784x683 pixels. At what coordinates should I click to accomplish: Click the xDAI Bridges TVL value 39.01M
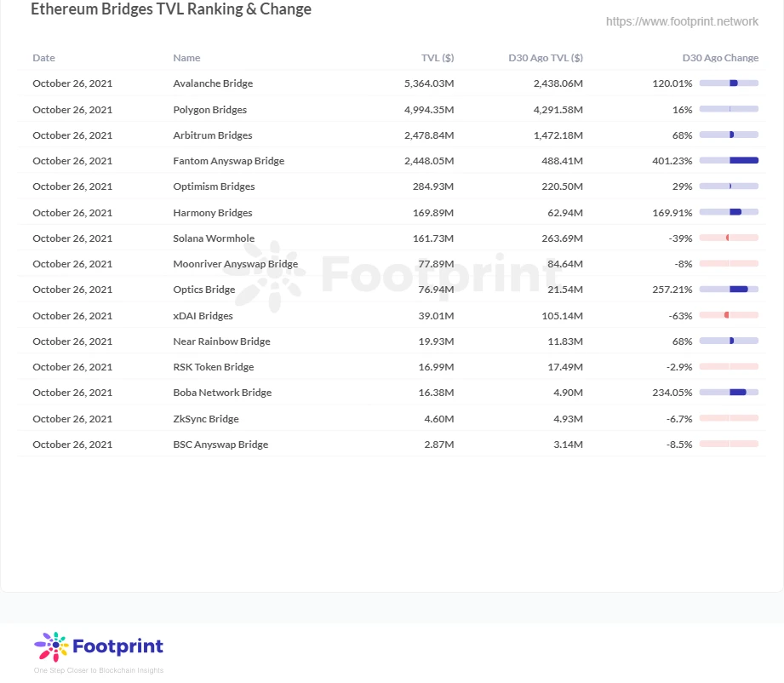point(436,316)
